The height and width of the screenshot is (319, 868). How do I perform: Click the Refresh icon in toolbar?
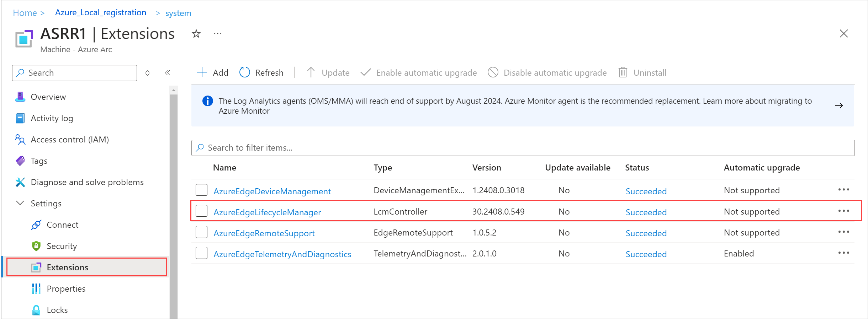tap(245, 72)
